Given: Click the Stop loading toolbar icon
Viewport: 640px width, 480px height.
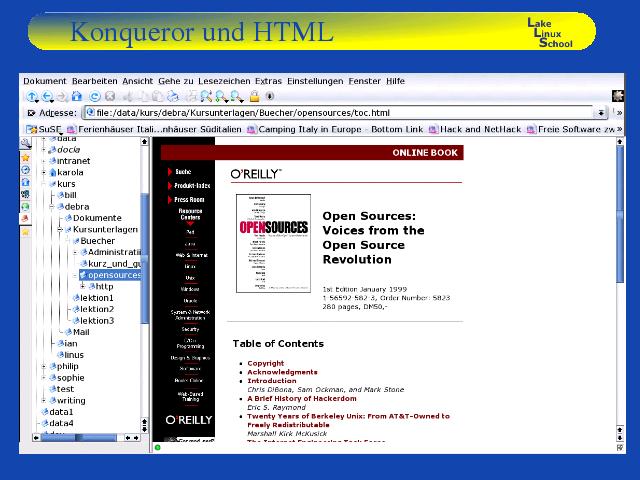Looking at the screenshot, I should (x=110, y=96).
